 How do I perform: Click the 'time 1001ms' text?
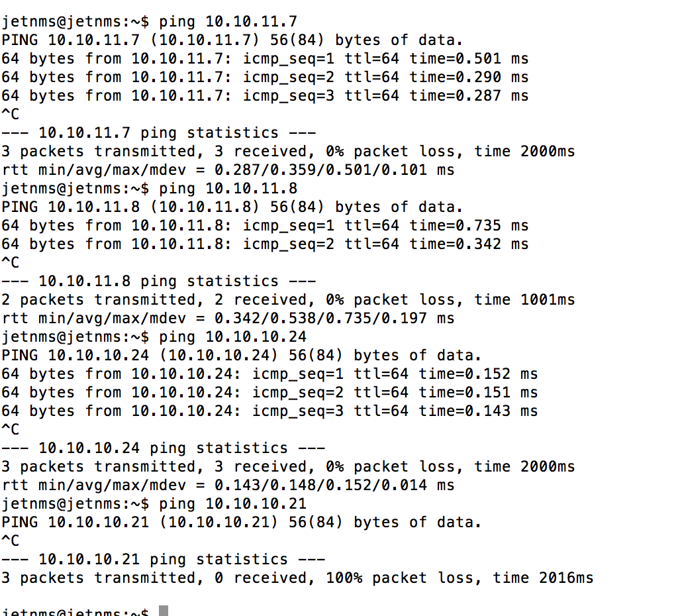point(524,299)
